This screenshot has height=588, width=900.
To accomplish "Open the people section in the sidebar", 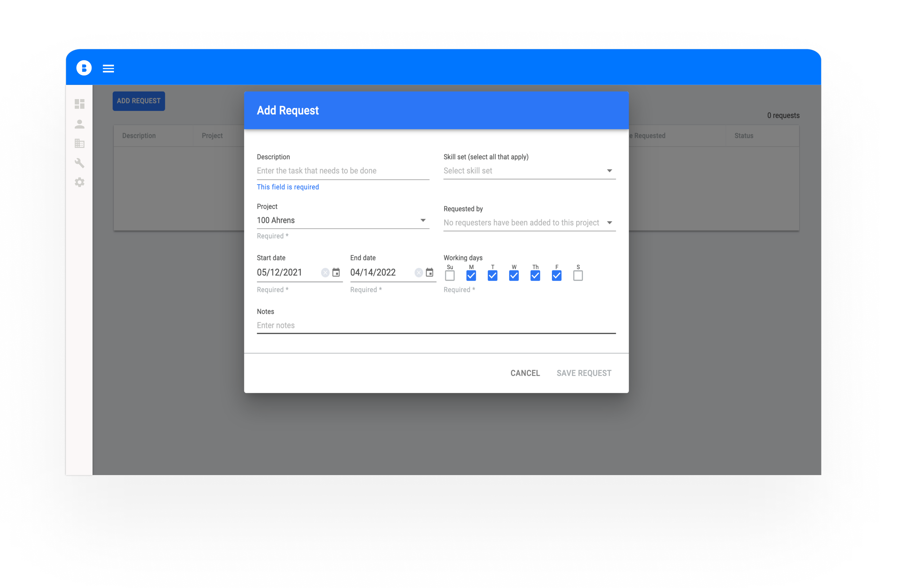I will 79,124.
